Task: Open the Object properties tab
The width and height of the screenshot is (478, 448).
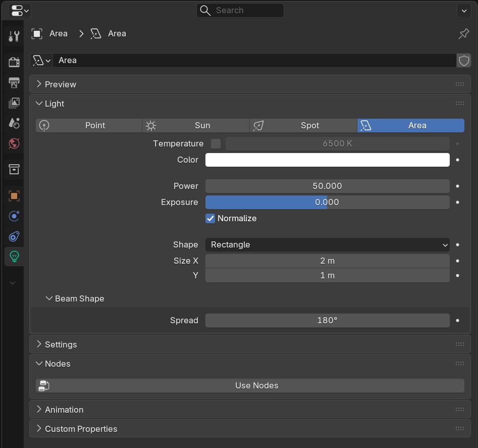Action: click(x=14, y=196)
